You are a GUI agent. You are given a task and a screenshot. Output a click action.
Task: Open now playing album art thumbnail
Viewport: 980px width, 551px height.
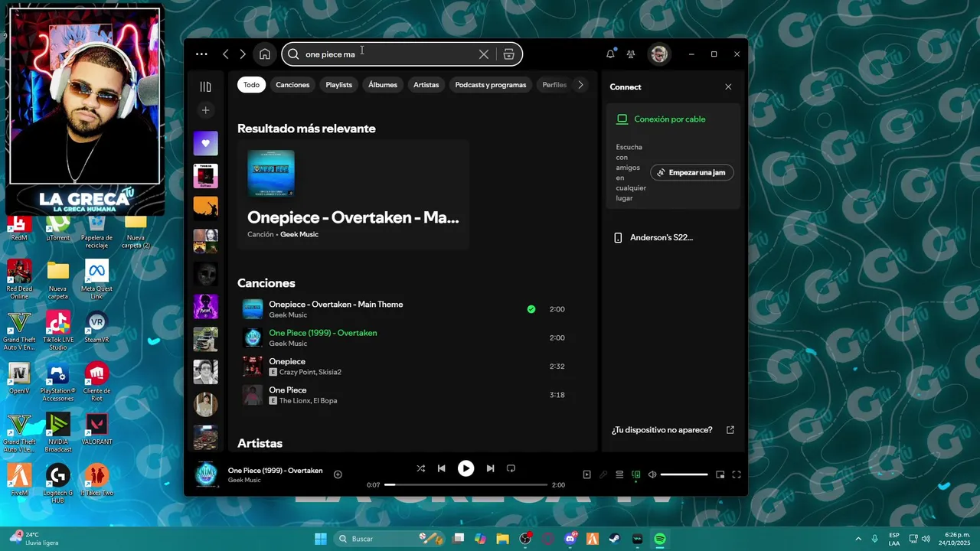(206, 474)
